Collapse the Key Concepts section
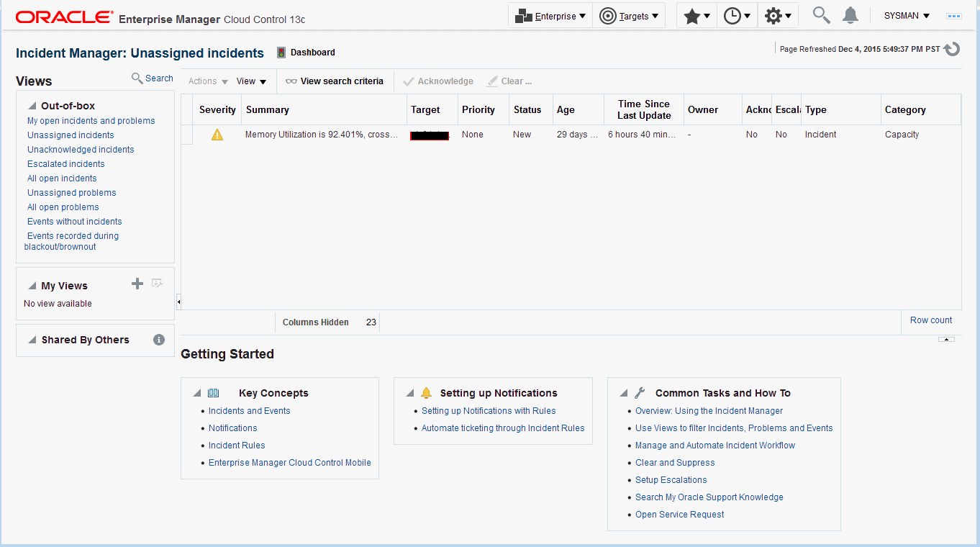 197,393
